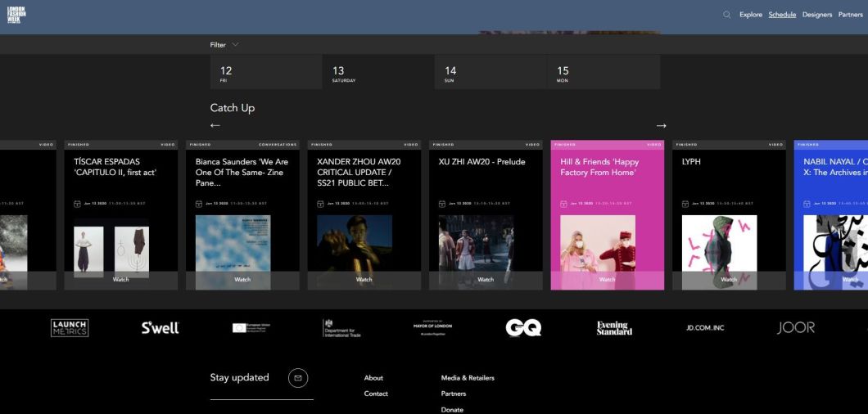This screenshot has height=414, width=868.
Task: Watch the XU ZHI AW20 Prelude video
Action: 486,280
